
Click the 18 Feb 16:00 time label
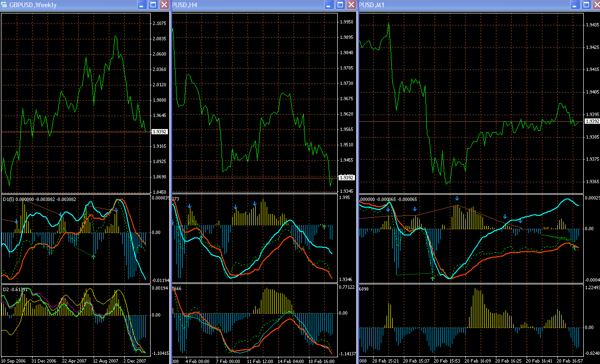[321, 360]
